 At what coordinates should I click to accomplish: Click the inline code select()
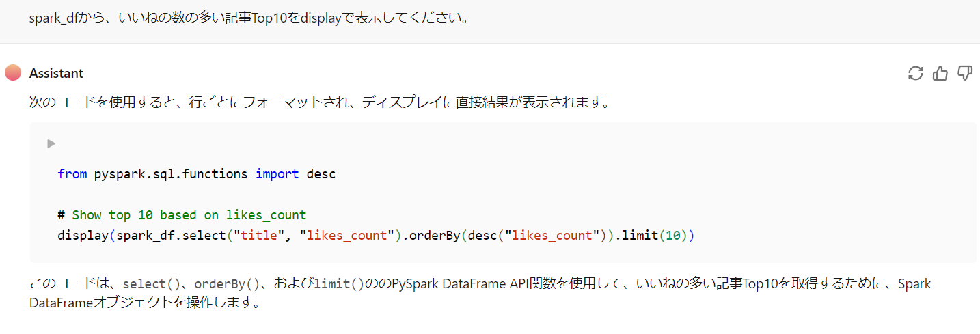tap(150, 284)
